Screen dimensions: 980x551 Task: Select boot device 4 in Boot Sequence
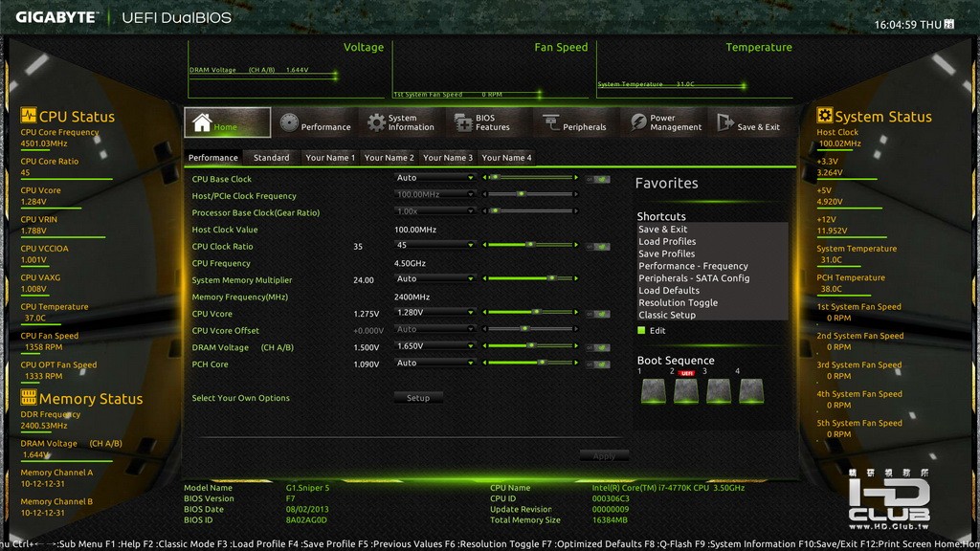click(x=750, y=391)
